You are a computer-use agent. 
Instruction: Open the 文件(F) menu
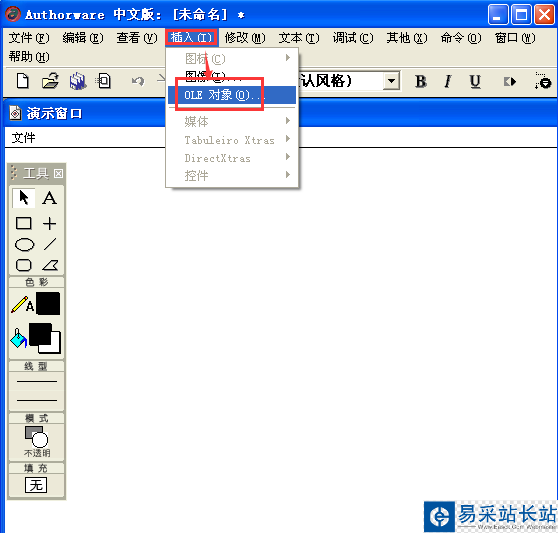point(29,38)
